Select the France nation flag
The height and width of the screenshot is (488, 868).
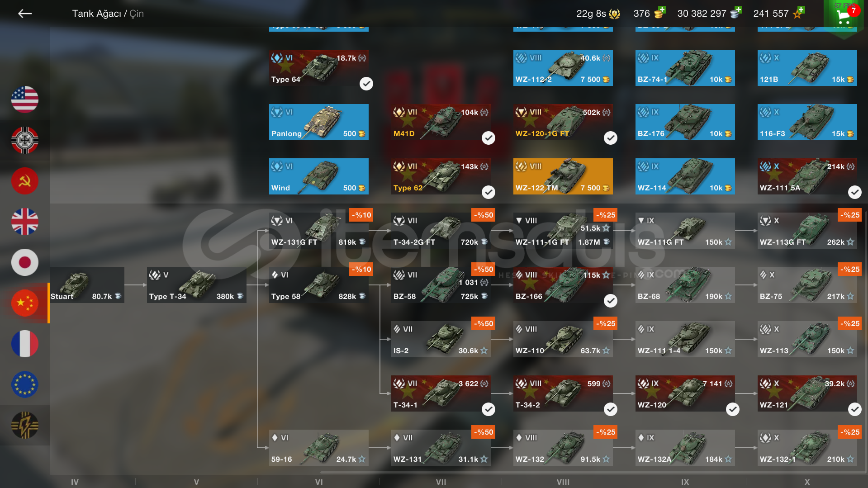tap(25, 344)
